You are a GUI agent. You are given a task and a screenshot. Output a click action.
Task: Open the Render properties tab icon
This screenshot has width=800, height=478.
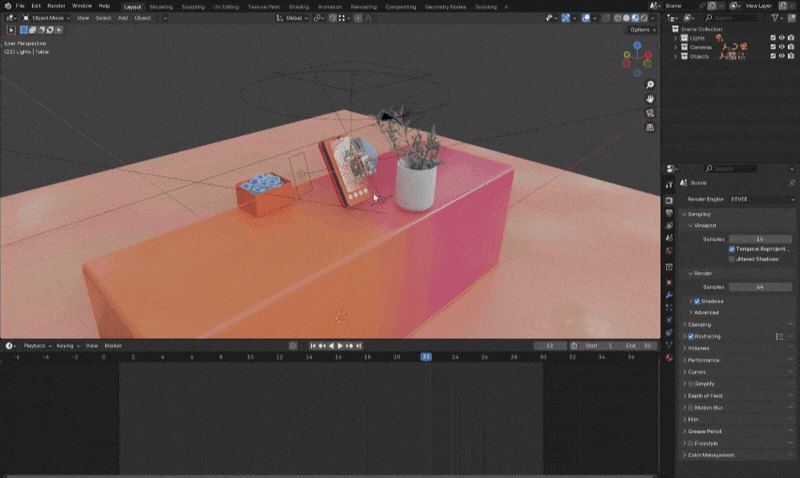point(669,198)
